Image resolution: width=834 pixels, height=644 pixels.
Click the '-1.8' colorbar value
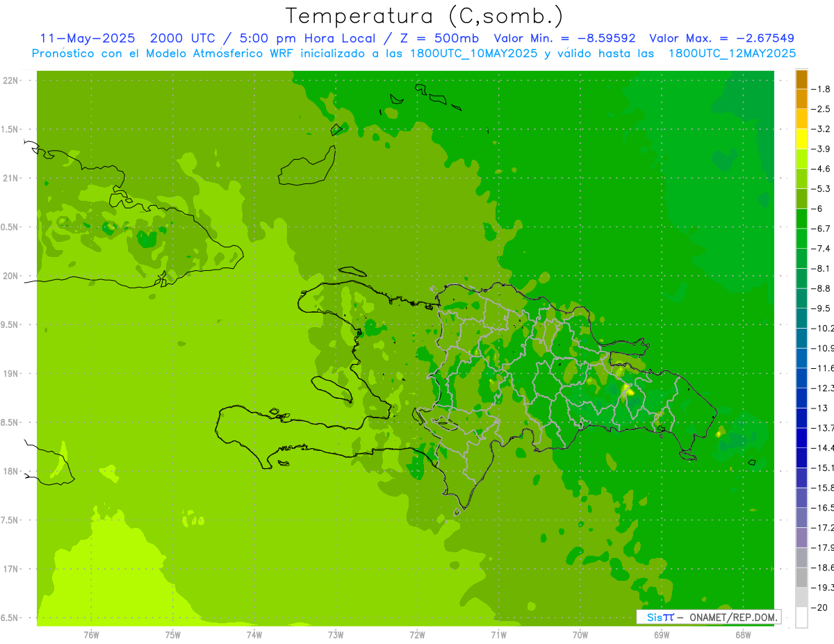pos(821,89)
